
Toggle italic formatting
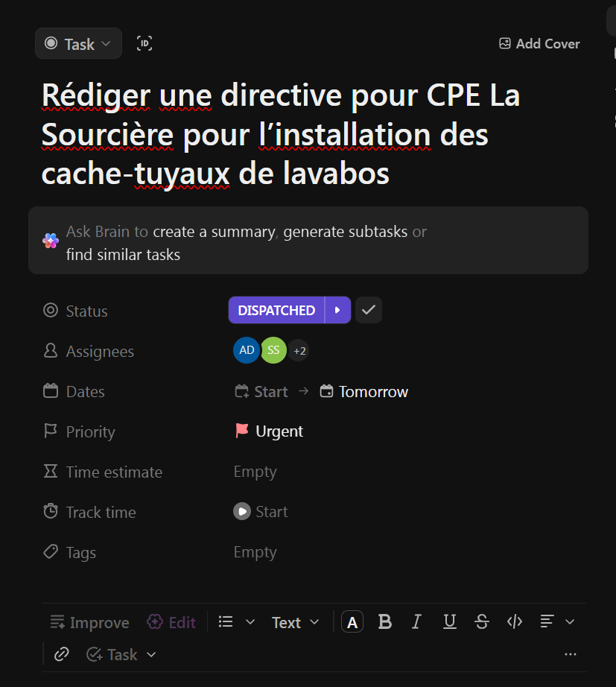pos(417,621)
